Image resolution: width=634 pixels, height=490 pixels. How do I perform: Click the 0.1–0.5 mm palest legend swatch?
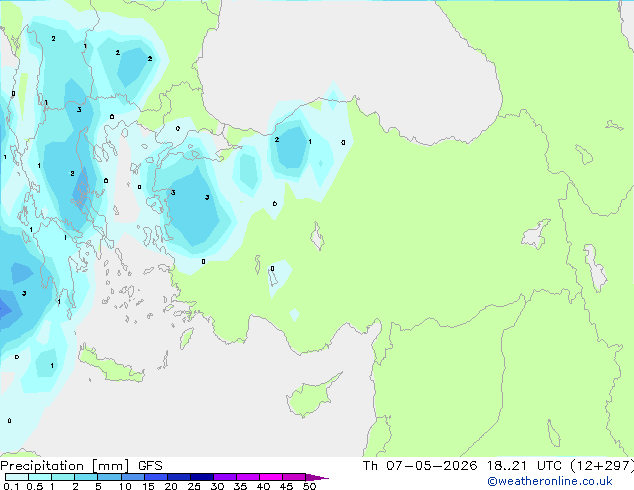17,477
